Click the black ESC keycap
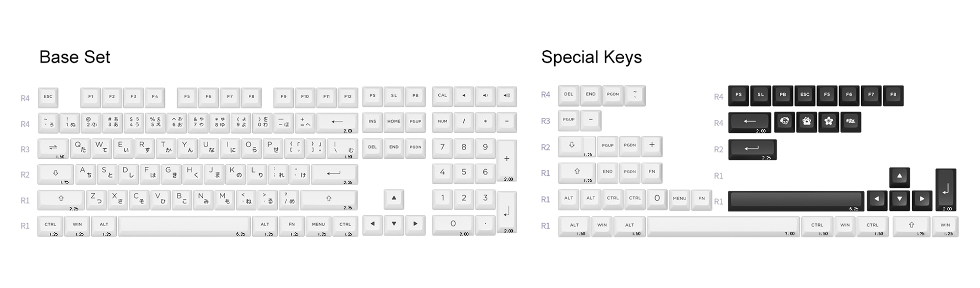 click(x=805, y=95)
